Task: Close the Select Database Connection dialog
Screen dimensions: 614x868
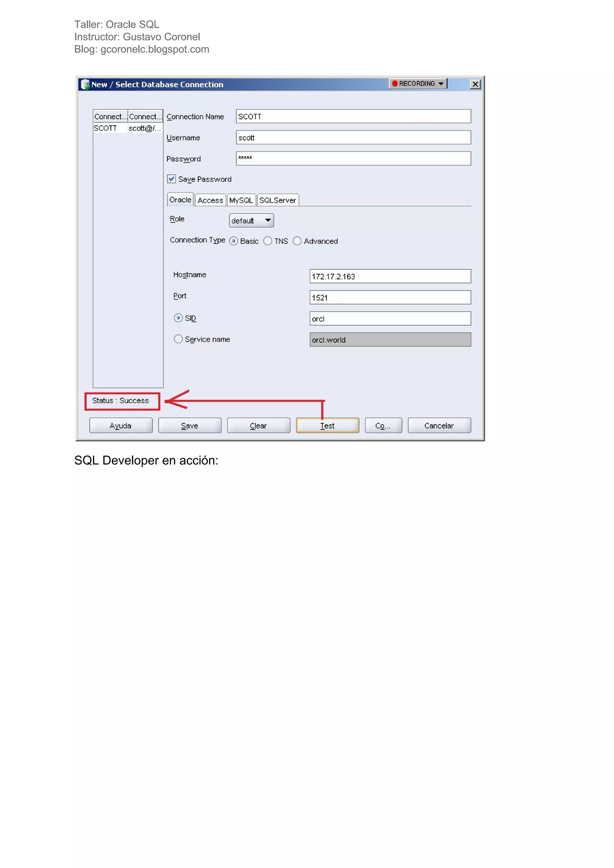Action: pyautogui.click(x=475, y=84)
